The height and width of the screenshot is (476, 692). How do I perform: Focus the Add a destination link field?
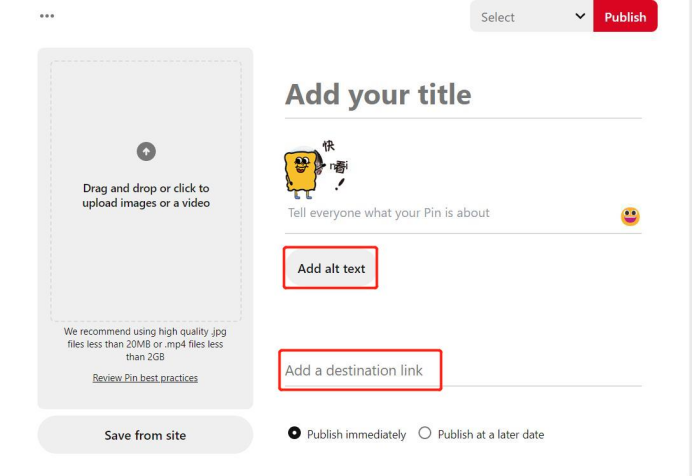click(x=463, y=371)
